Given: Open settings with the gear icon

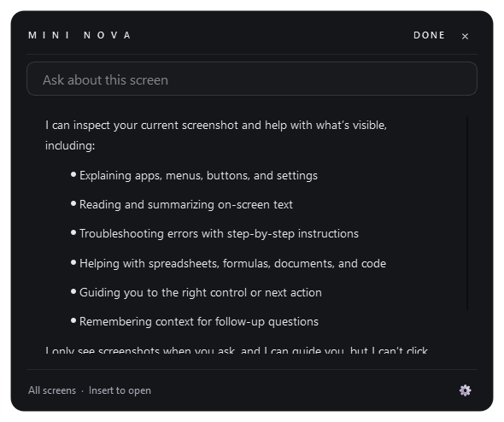Looking at the screenshot, I should (465, 390).
